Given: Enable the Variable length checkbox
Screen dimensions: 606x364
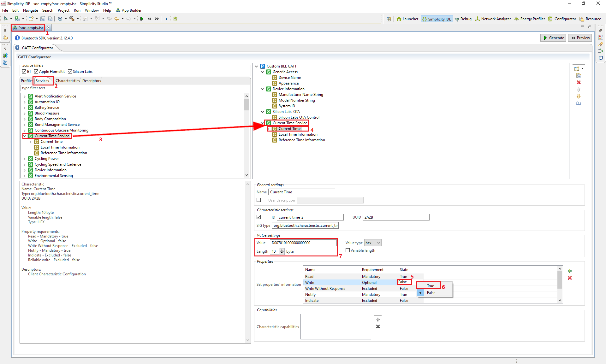Looking at the screenshot, I should click(348, 250).
